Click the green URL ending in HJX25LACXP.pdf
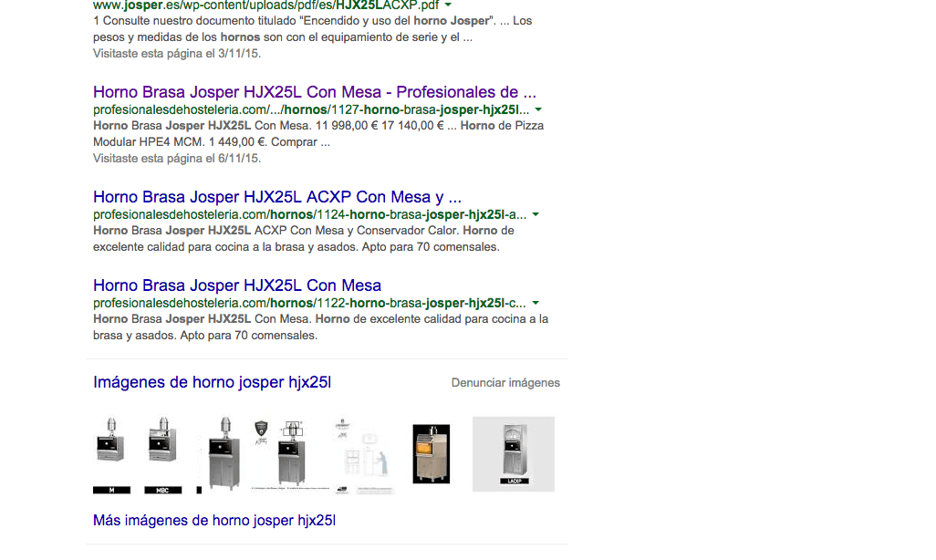This screenshot has height=560, width=936. click(x=265, y=5)
